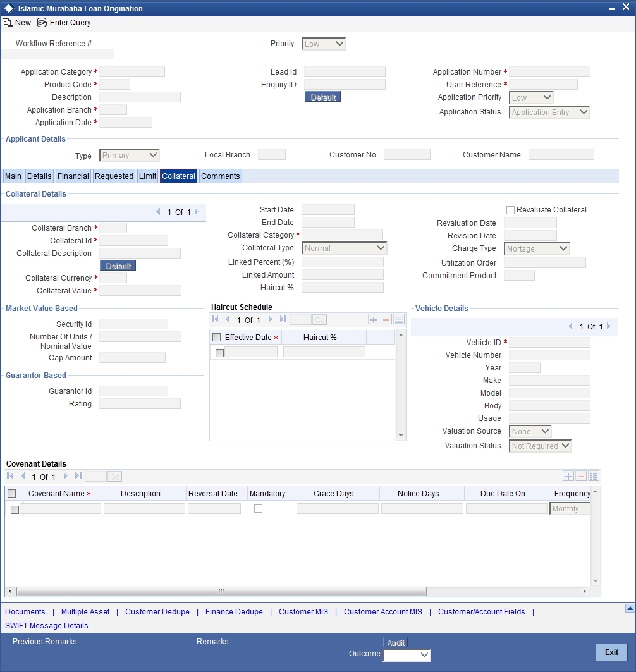636x672 pixels.
Task: Go to next Covenant Details record
Action: click(x=66, y=476)
